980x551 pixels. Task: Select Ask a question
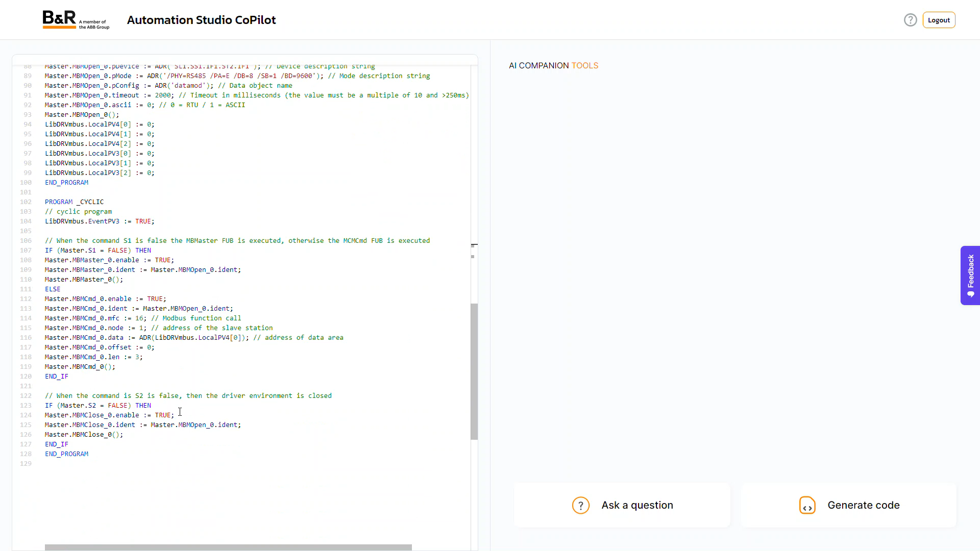(x=636, y=505)
